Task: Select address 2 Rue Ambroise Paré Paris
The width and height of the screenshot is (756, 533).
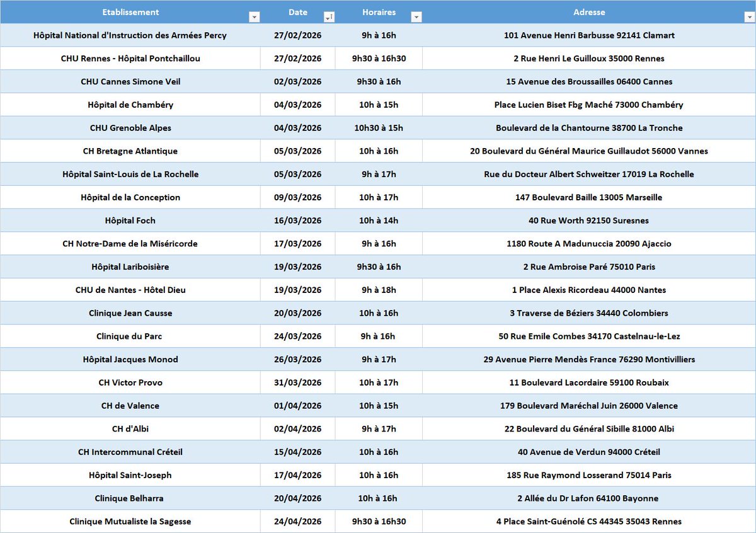Action: pos(589,266)
